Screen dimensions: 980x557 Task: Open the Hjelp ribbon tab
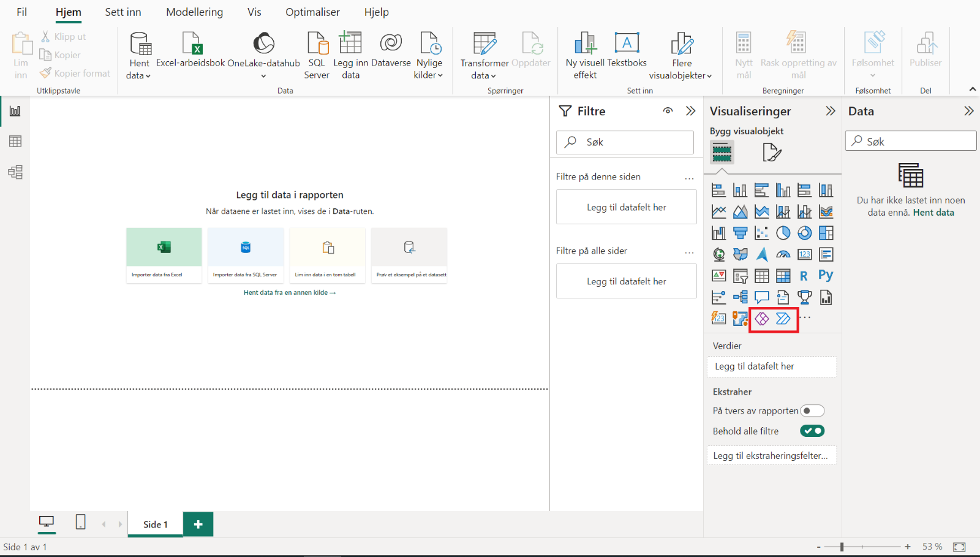(376, 12)
